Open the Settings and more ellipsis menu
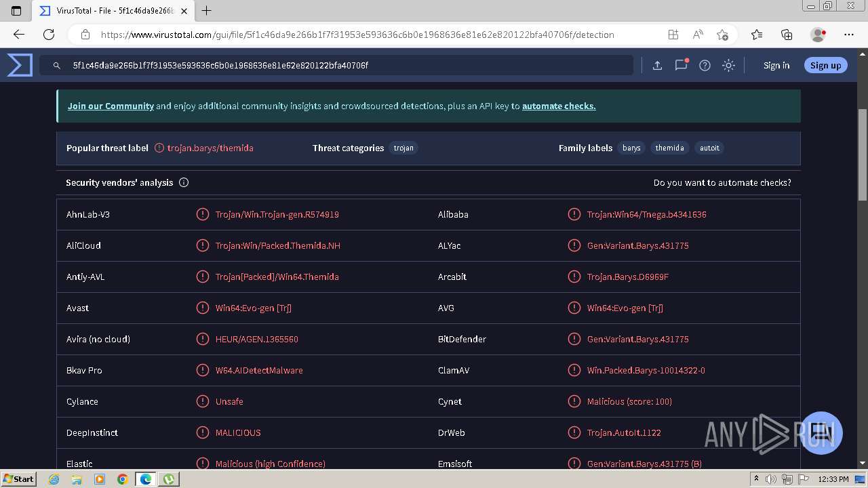The image size is (868, 488). tap(849, 35)
